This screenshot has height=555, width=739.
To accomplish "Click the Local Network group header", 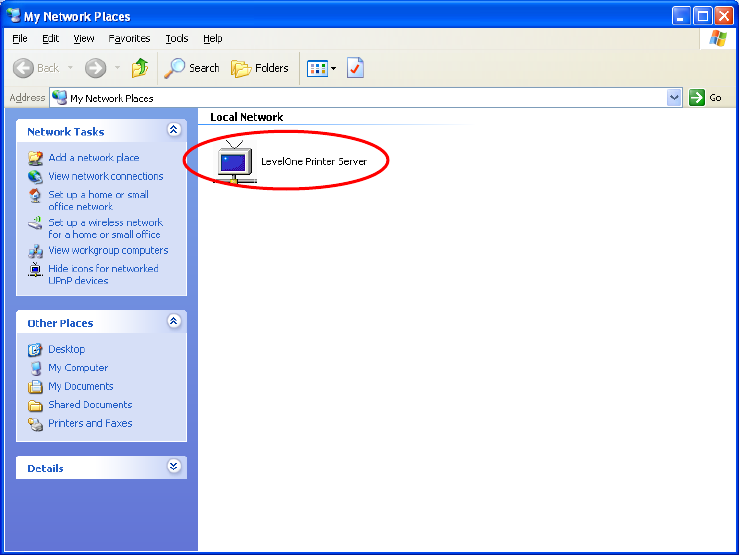I will click(x=246, y=117).
